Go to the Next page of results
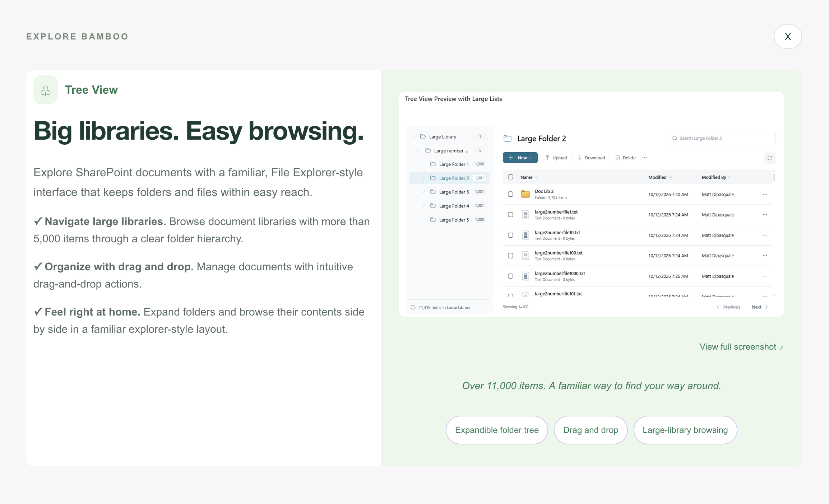Viewport: 829px width, 504px height. 760,307
